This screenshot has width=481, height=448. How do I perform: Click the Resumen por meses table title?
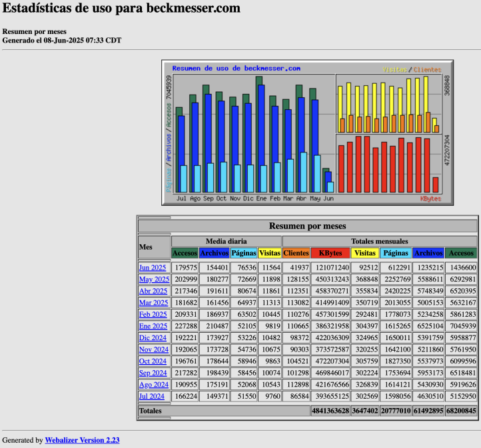307,226
